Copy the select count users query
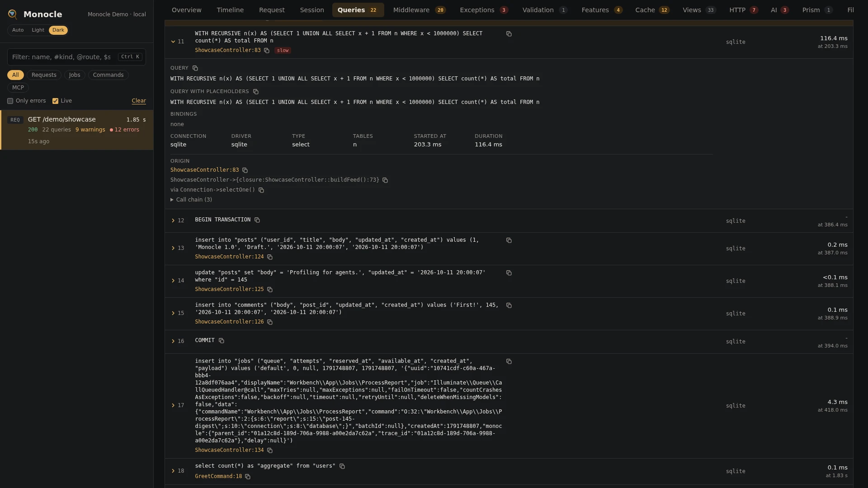The image size is (868, 488). [342, 466]
